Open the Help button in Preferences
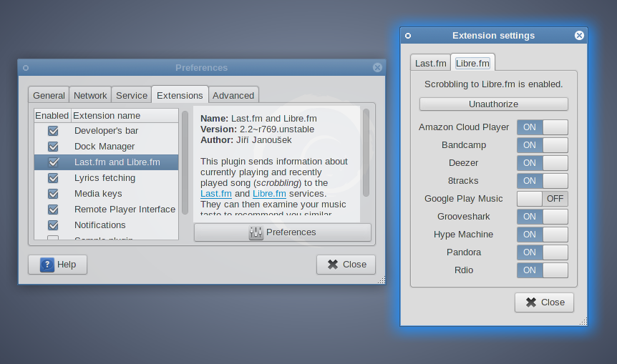Viewport: 617px width, 364px height. (x=57, y=265)
